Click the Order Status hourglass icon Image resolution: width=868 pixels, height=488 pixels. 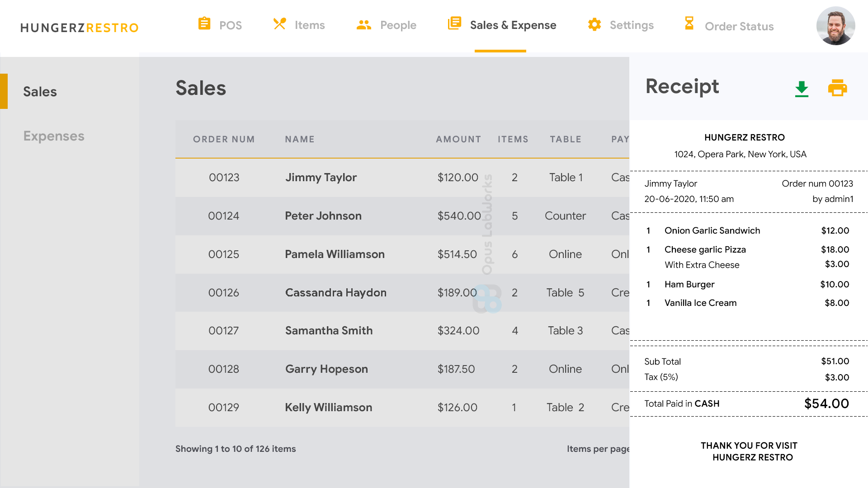pyautogui.click(x=689, y=23)
